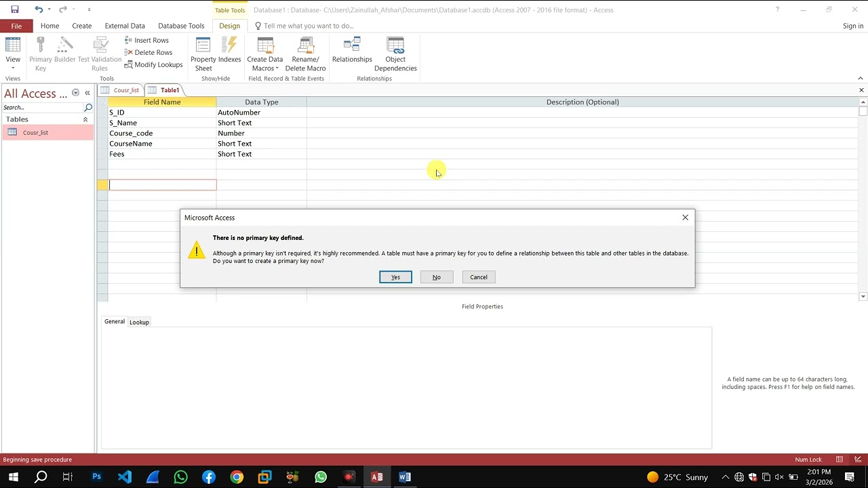
Task: Click the Field Name column header
Action: point(162,102)
